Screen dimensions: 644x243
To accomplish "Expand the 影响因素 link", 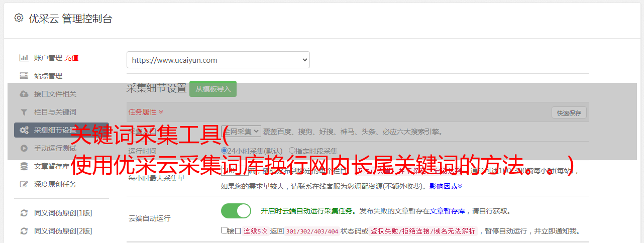I will [446, 186].
